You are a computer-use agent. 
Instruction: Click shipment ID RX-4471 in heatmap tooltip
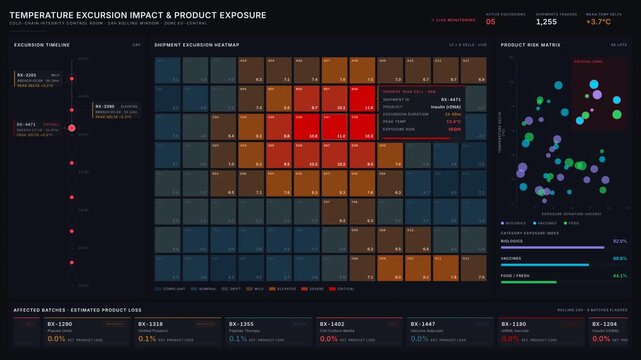coord(450,99)
